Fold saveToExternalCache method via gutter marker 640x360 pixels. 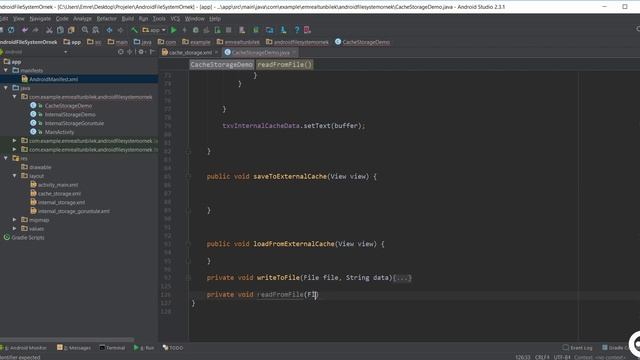(x=188, y=176)
